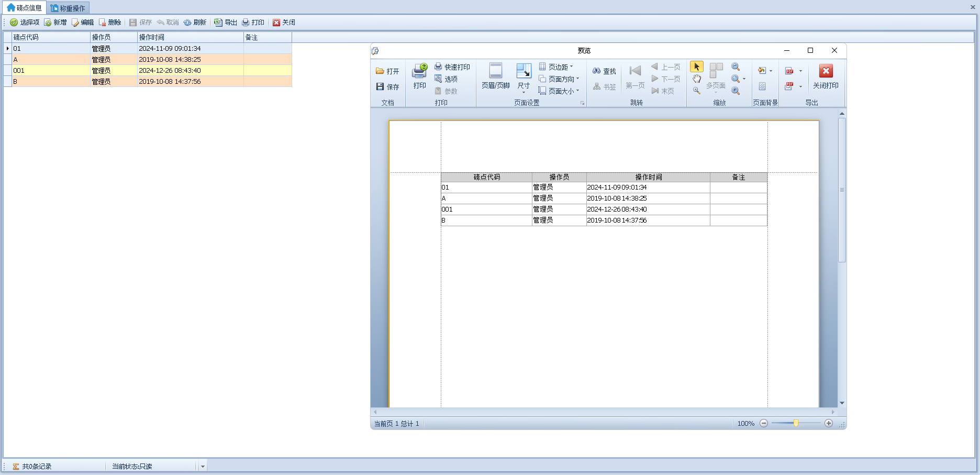Select the grid row with code B
Viewport: 980px width, 475px height.
coord(148,81)
